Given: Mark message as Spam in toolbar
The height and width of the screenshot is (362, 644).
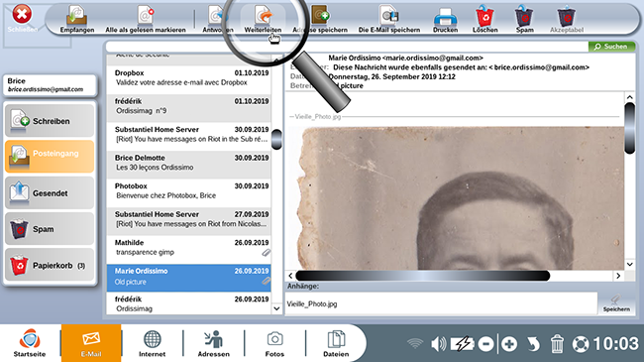Looking at the screenshot, I should point(524,19).
